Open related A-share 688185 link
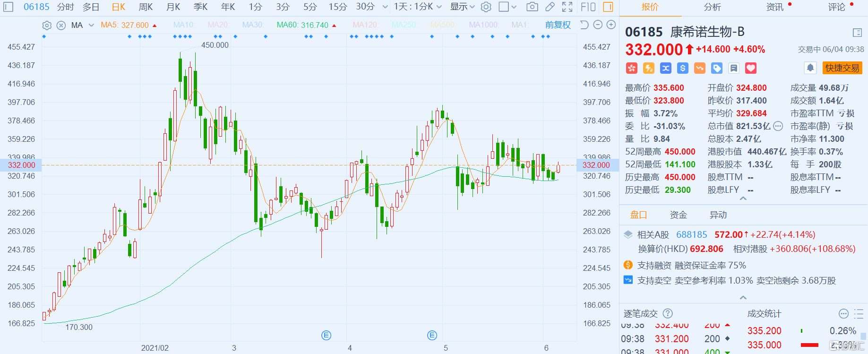868x354 pixels. pyautogui.click(x=691, y=235)
